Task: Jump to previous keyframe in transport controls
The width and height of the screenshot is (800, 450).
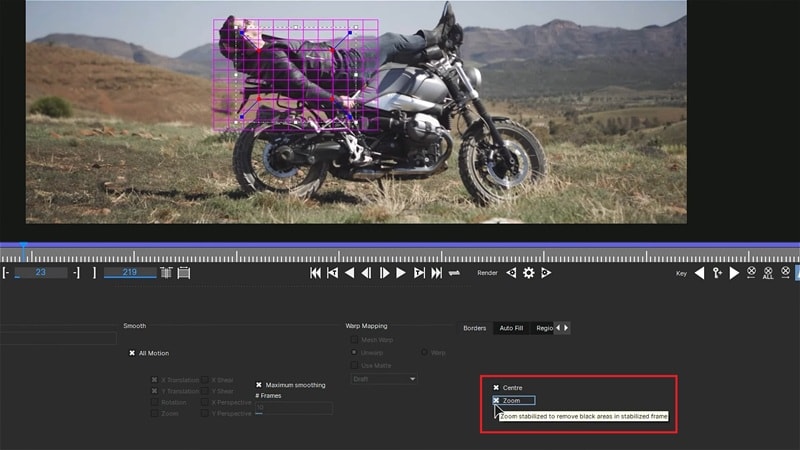Action: 332,273
